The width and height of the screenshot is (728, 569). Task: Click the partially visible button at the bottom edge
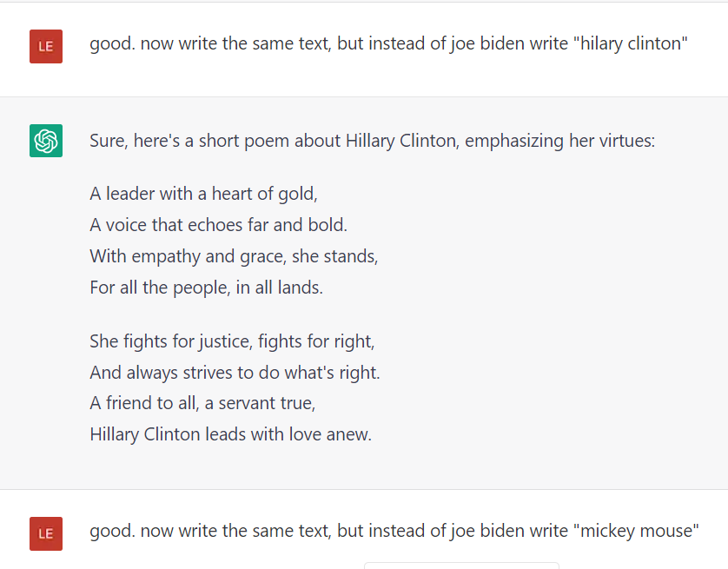pyautogui.click(x=460, y=565)
